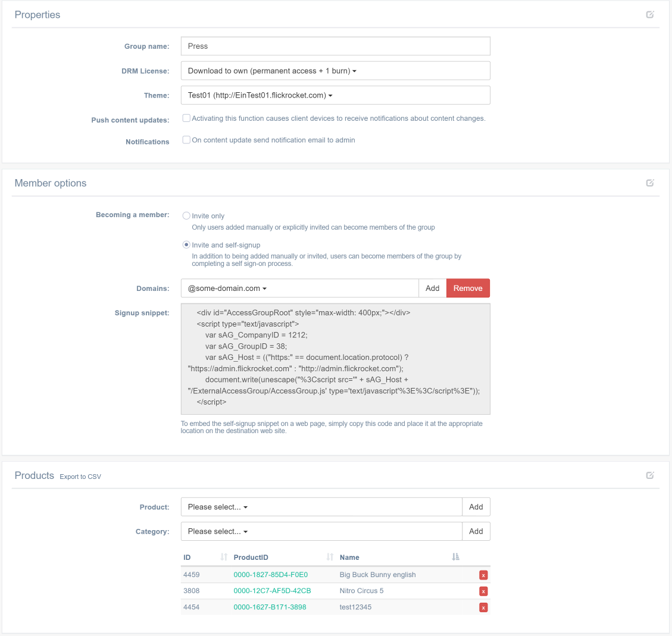Open product link 0000-1827-85D4-F0E0

coord(270,575)
